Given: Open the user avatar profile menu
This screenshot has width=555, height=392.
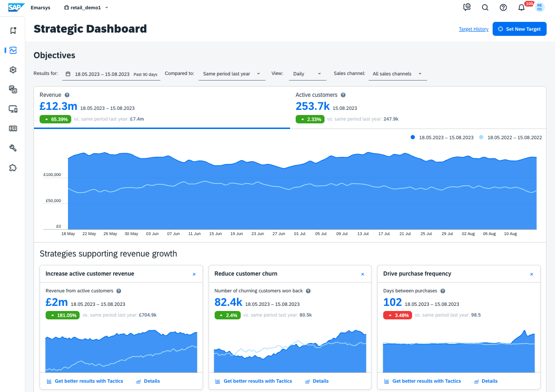Looking at the screenshot, I should pyautogui.click(x=540, y=7).
